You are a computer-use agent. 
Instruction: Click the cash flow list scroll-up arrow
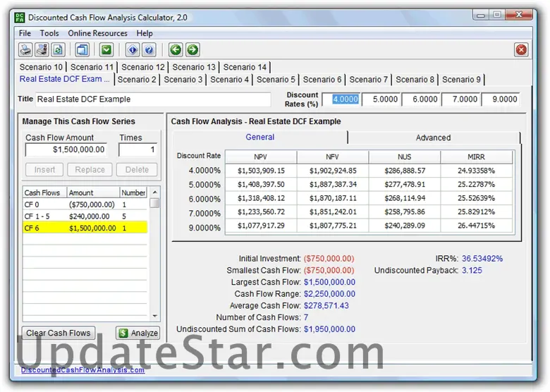pyautogui.click(x=154, y=192)
